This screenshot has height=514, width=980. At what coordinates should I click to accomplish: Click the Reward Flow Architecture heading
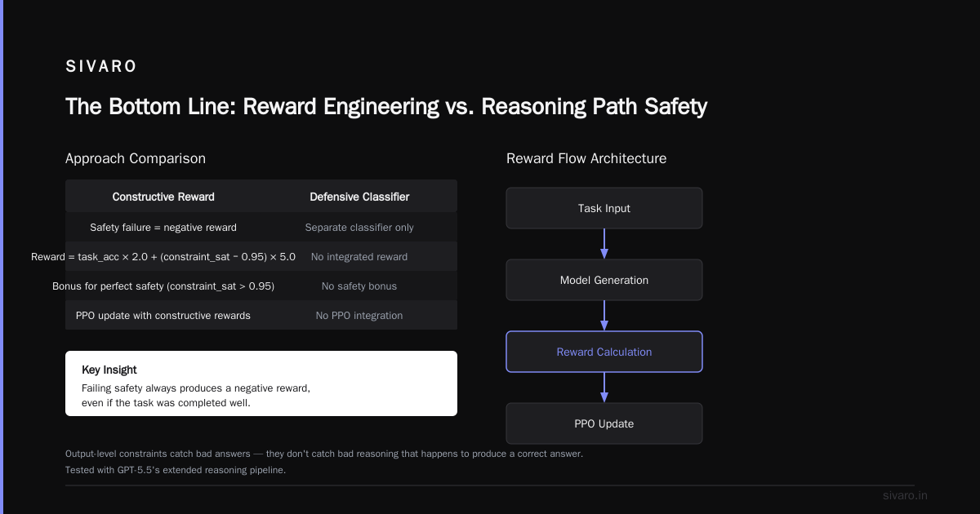coord(586,158)
